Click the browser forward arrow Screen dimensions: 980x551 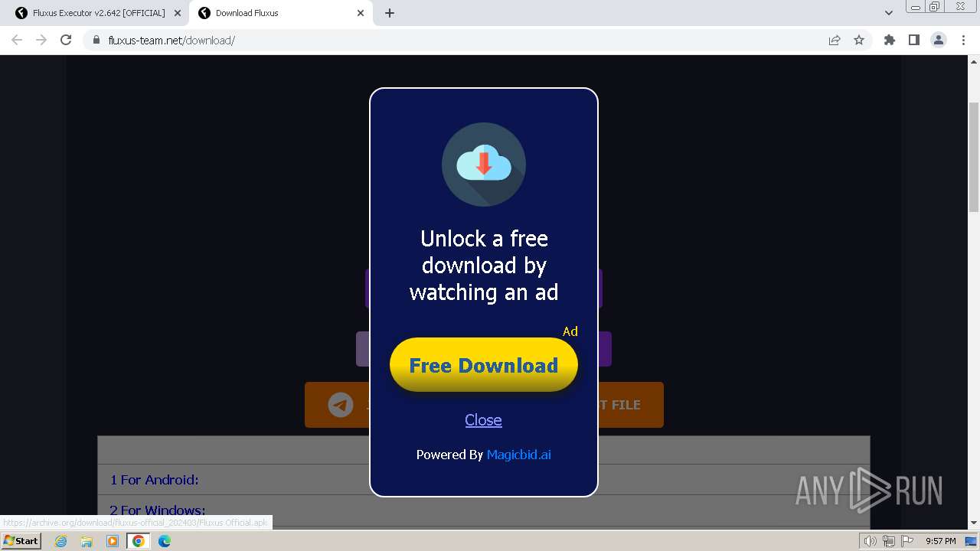click(x=41, y=40)
